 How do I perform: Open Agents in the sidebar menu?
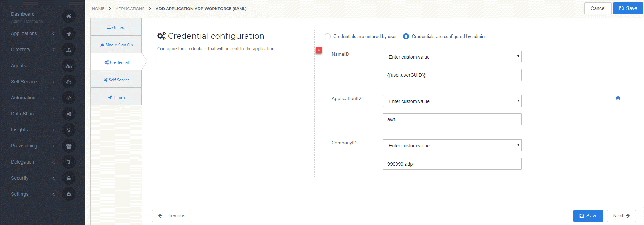18,66
